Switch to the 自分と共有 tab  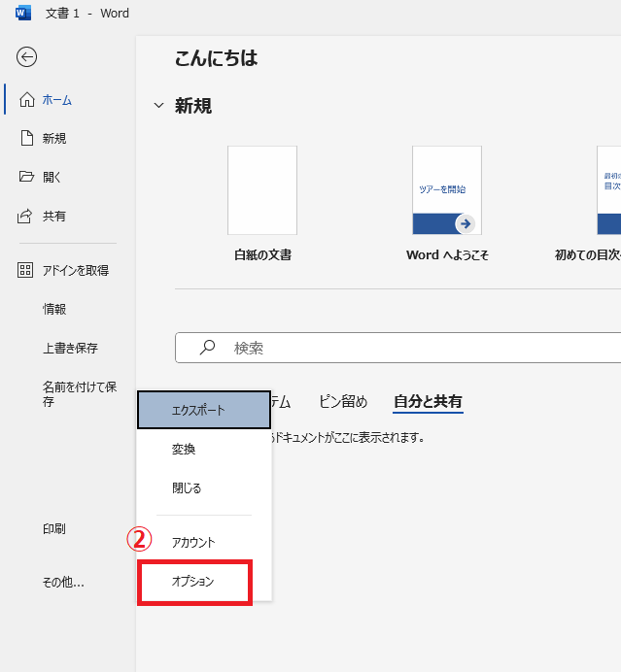428,402
